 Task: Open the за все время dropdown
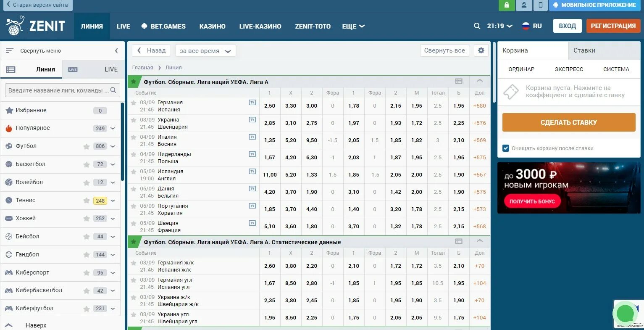(x=205, y=50)
